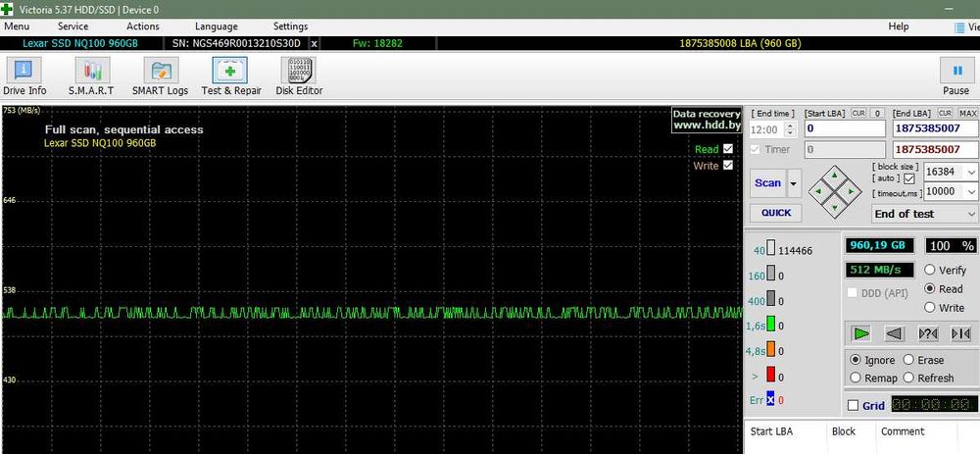Image resolution: width=980 pixels, height=454 pixels.
Task: Click the blue Err x block indicator
Action: [x=770, y=400]
